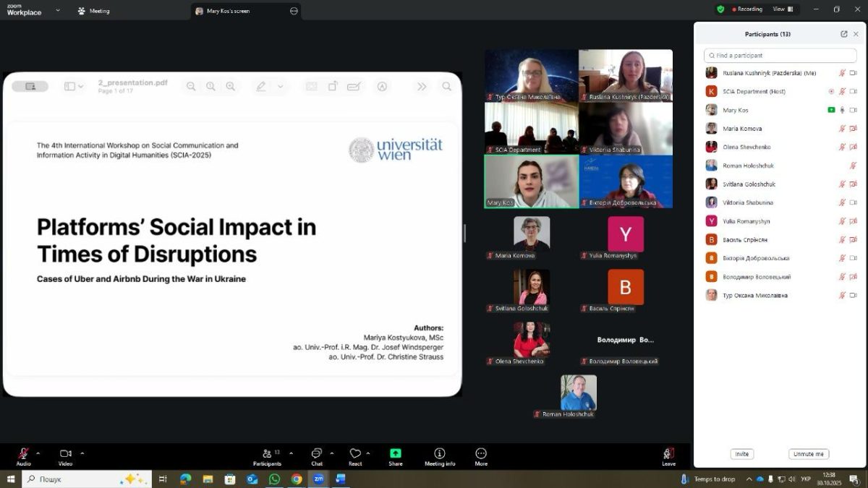Click the Invite button
868x488 pixels.
click(741, 454)
